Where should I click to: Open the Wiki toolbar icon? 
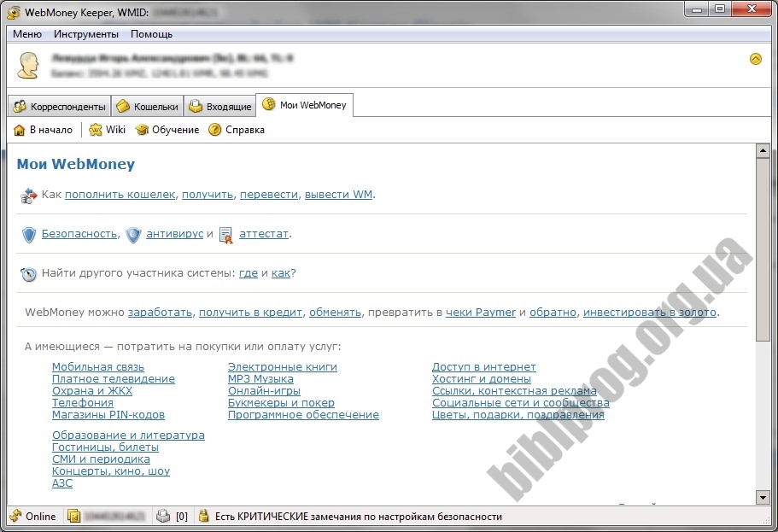[x=96, y=130]
